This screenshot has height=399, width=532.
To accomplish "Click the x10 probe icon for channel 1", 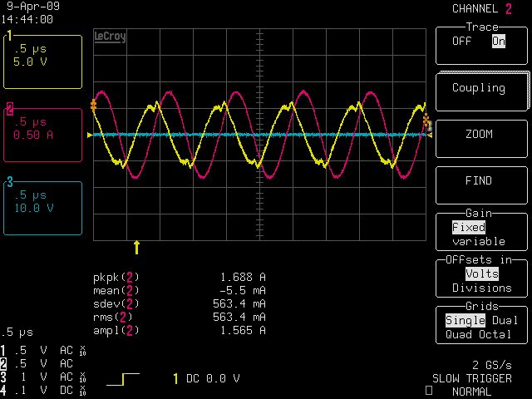I will [x=82, y=351].
